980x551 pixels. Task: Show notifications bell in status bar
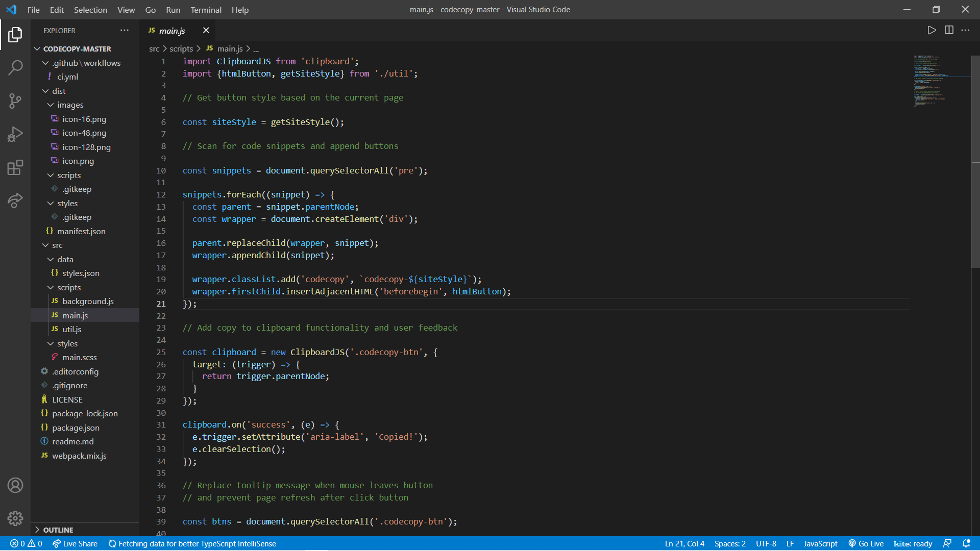[x=966, y=543]
